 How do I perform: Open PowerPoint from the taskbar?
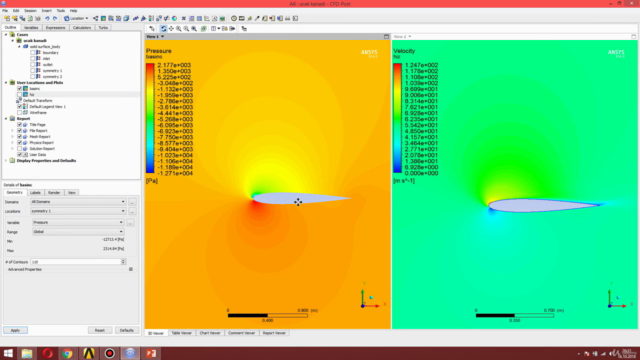click(x=151, y=353)
